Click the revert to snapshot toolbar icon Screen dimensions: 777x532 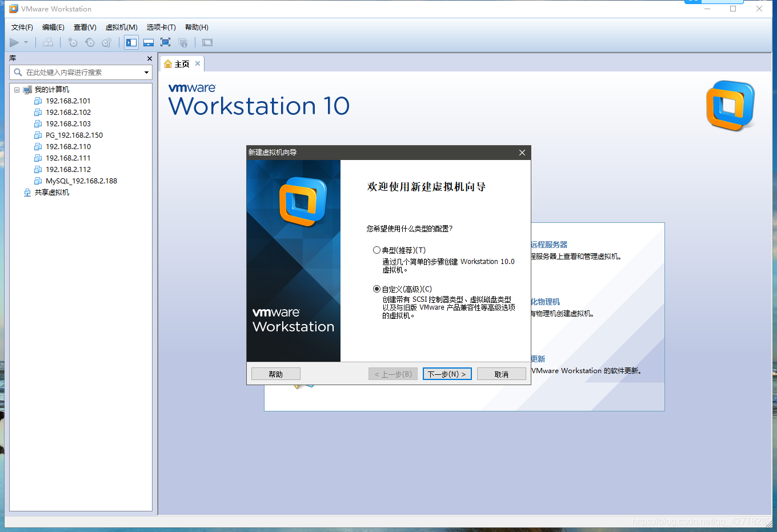90,42
